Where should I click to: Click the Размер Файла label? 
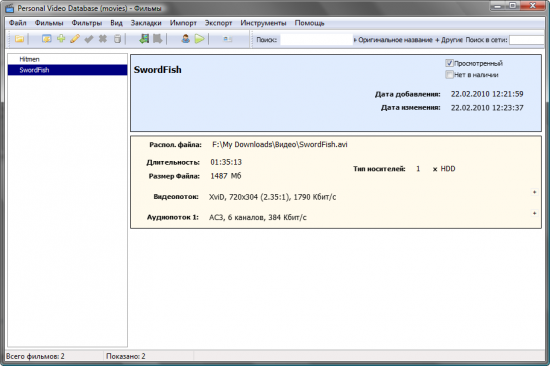(174, 176)
